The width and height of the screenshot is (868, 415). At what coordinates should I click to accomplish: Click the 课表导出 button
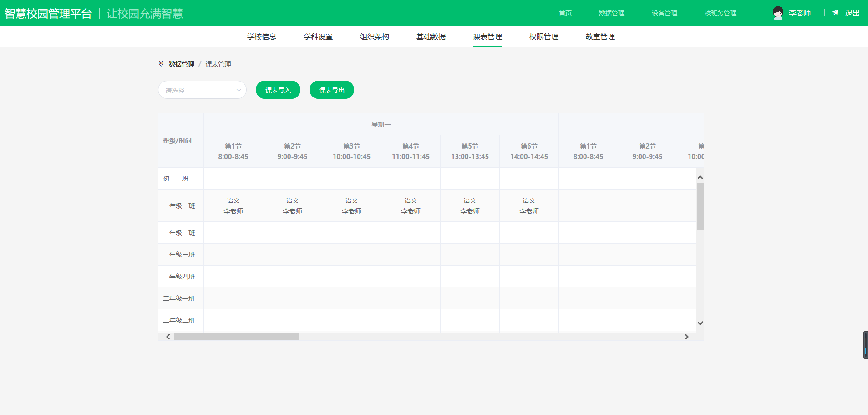point(332,90)
